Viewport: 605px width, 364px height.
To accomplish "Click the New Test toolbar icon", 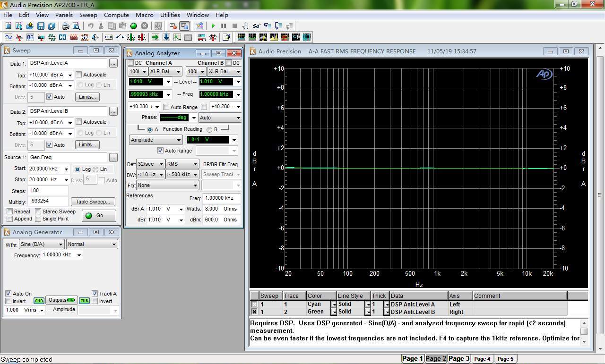I will pos(9,26).
